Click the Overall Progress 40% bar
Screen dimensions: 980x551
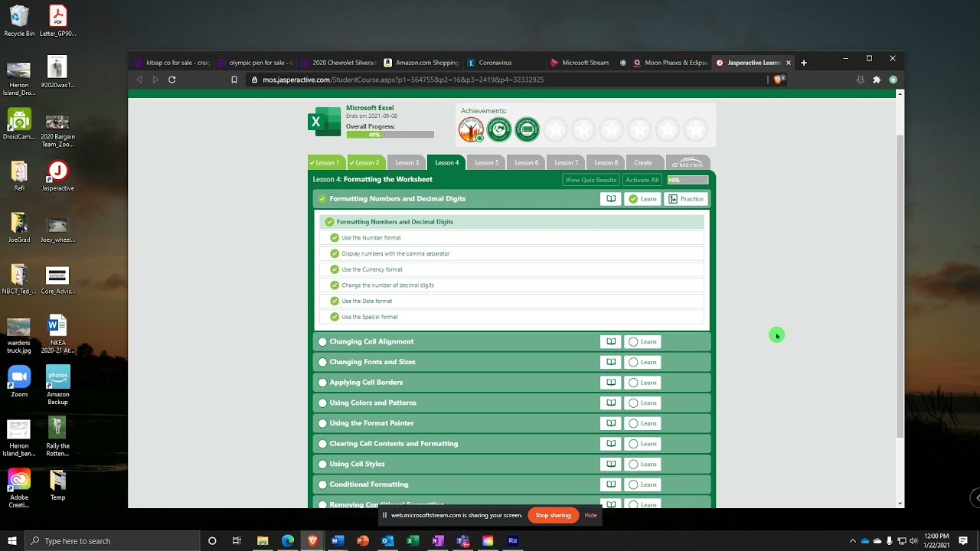click(x=390, y=135)
